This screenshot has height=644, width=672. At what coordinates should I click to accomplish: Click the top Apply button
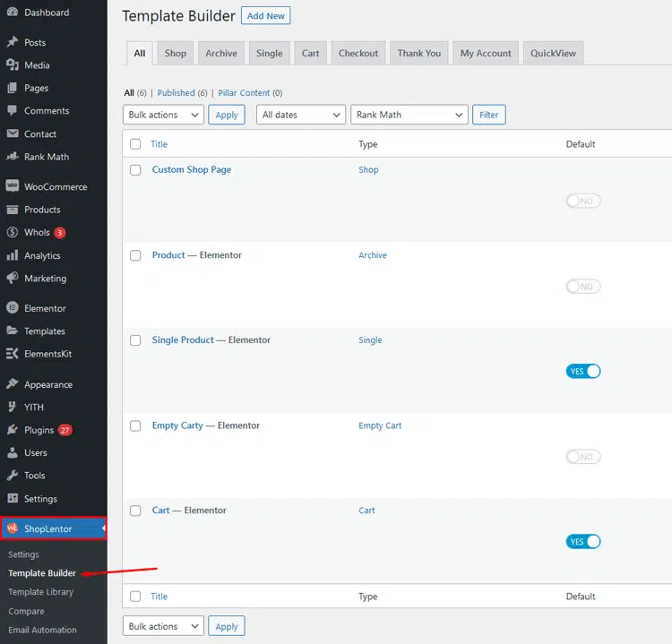coord(227,115)
